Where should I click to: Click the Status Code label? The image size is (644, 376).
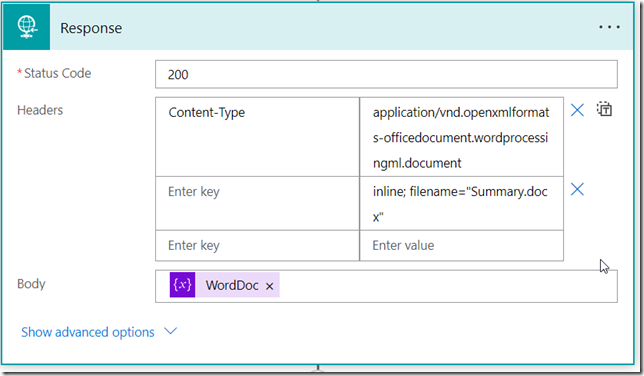pos(57,73)
